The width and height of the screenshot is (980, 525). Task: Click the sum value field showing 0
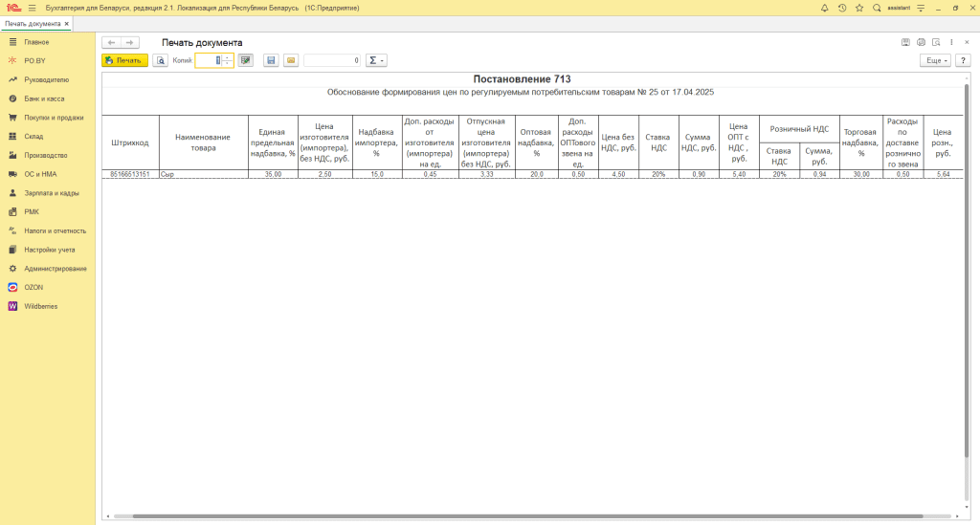[332, 60]
